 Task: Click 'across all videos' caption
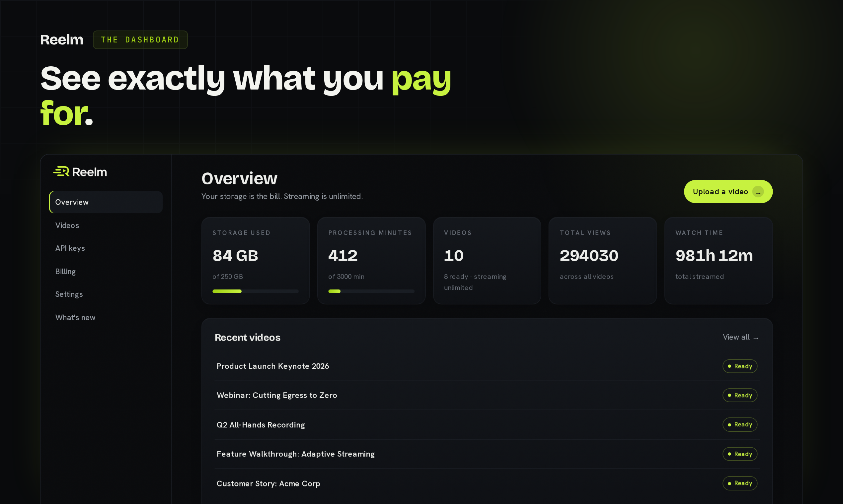586,277
